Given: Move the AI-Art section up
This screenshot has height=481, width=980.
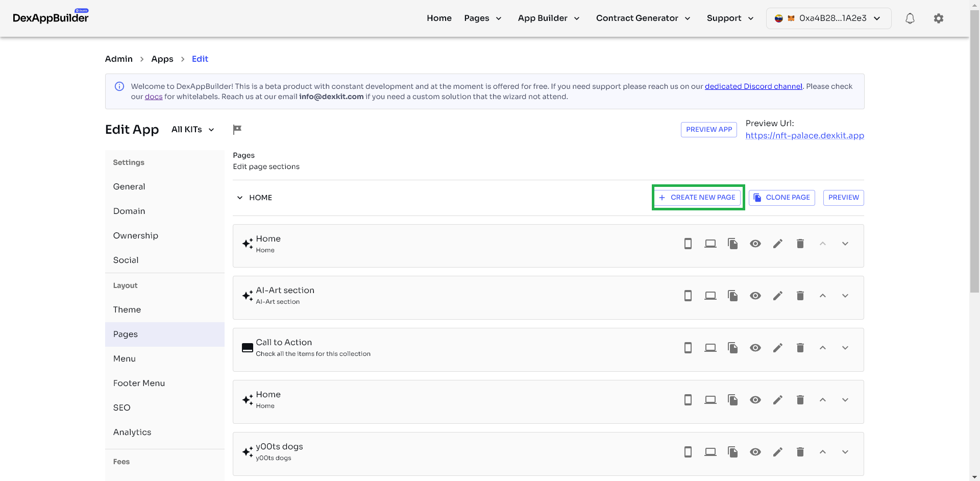Looking at the screenshot, I should (x=822, y=296).
